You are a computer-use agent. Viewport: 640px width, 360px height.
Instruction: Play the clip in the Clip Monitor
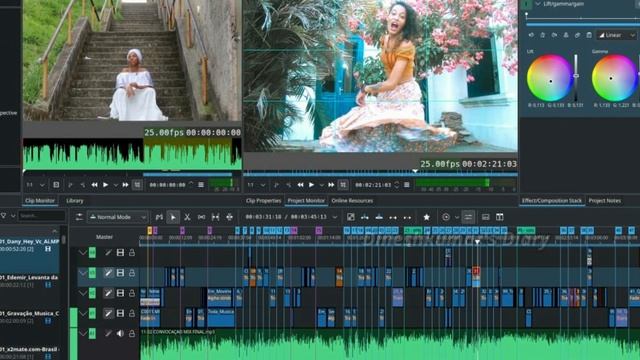(106, 185)
